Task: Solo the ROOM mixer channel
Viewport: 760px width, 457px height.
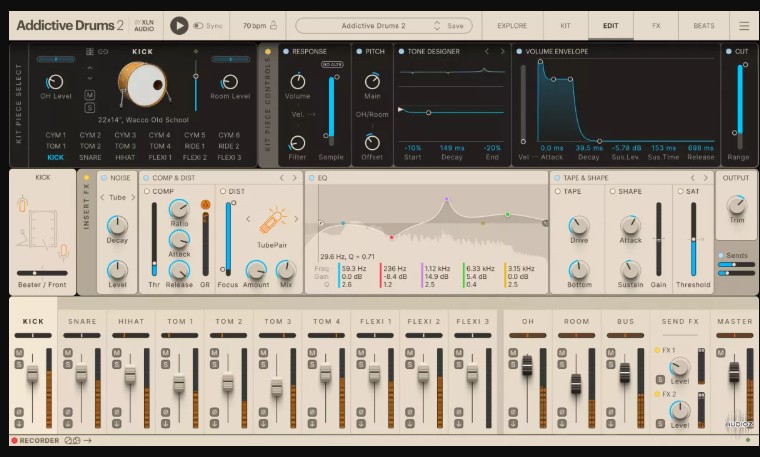Action: click(x=562, y=364)
